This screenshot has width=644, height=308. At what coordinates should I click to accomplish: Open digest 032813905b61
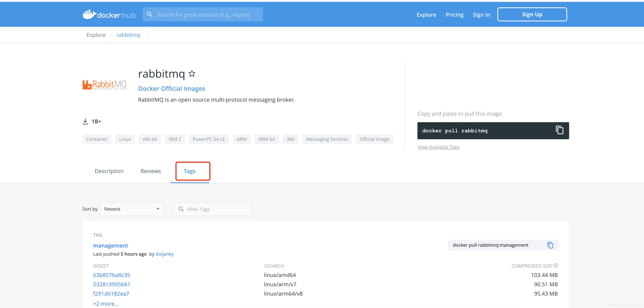tap(112, 284)
